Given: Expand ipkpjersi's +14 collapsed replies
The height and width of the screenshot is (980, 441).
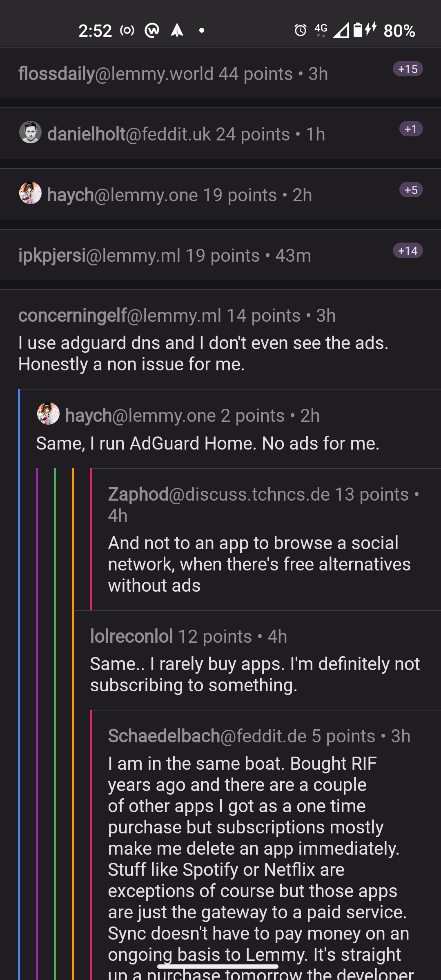Looking at the screenshot, I should 408,251.
